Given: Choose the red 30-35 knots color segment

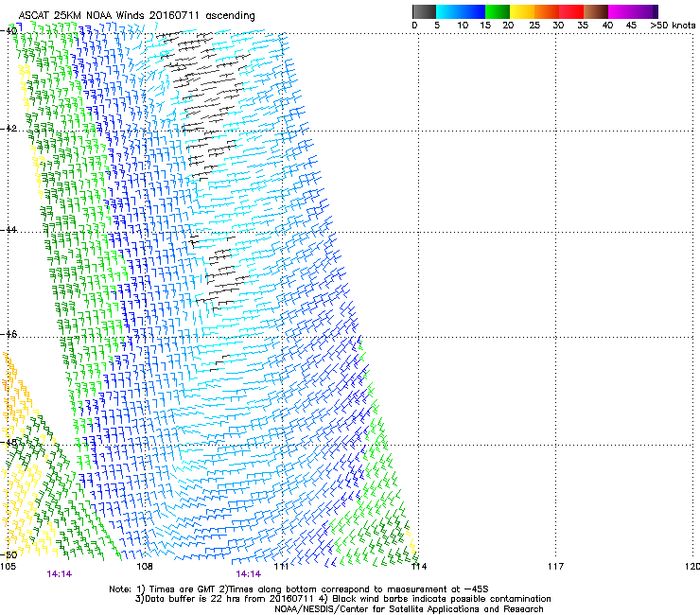Looking at the screenshot, I should pos(571,11).
